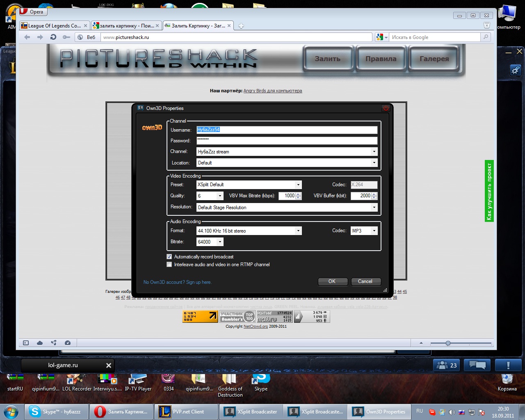Open the Правила page button
Screen dimensions: 525x420
click(381, 59)
